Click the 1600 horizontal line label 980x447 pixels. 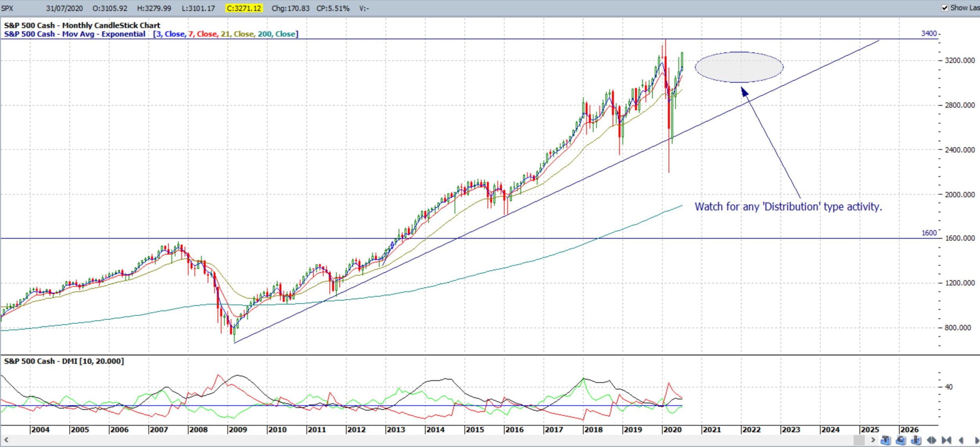929,233
